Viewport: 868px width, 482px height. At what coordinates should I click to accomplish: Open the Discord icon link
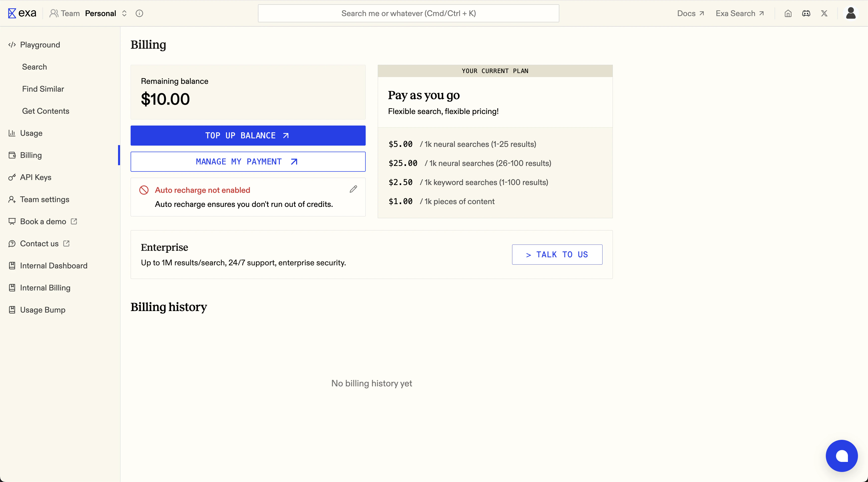[806, 14]
